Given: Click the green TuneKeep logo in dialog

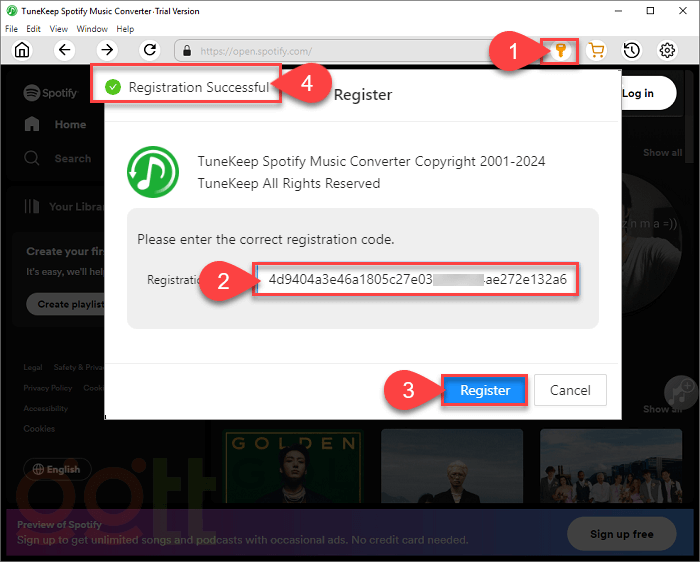Looking at the screenshot, I should 153,172.
